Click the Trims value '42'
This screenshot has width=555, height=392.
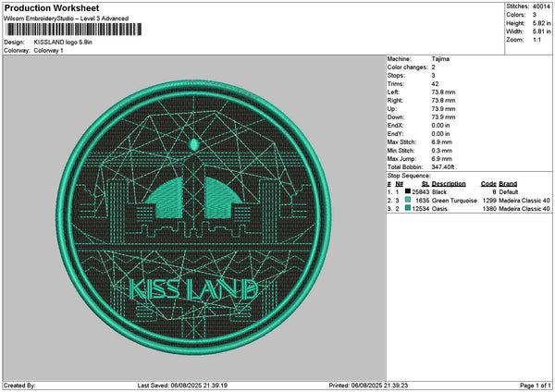[435, 84]
